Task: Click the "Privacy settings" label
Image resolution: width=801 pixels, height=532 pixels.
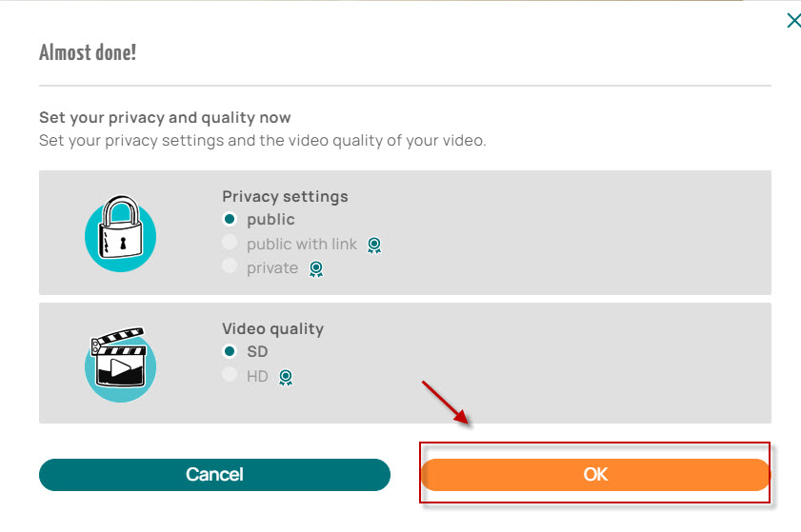Action: click(285, 196)
